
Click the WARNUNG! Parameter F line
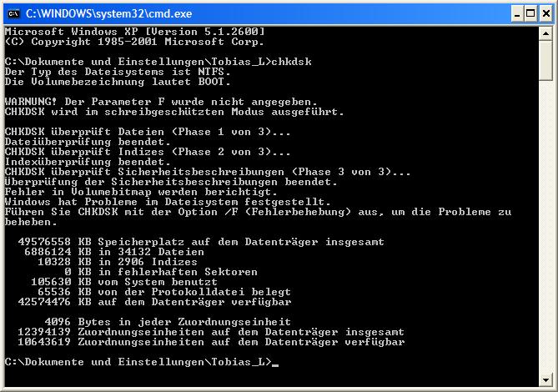[161, 102]
